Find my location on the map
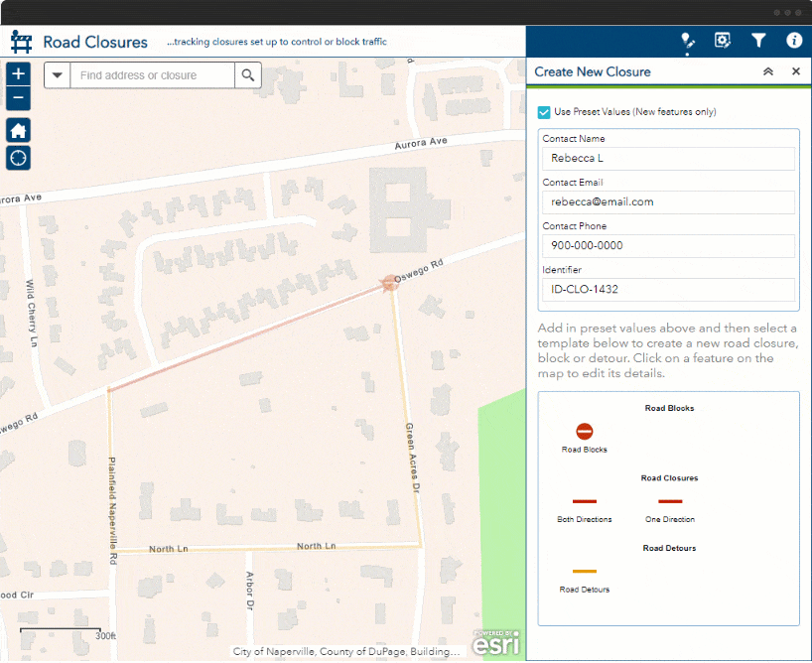The height and width of the screenshot is (663, 812). (18, 158)
